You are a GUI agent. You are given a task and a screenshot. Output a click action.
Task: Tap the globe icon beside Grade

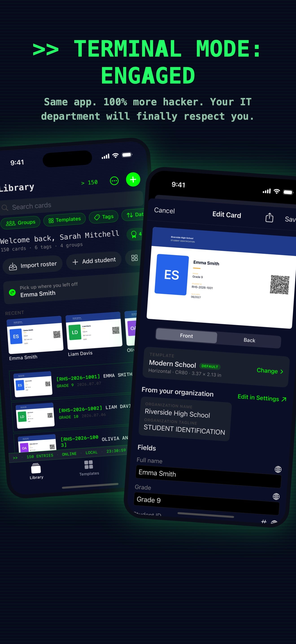click(276, 496)
